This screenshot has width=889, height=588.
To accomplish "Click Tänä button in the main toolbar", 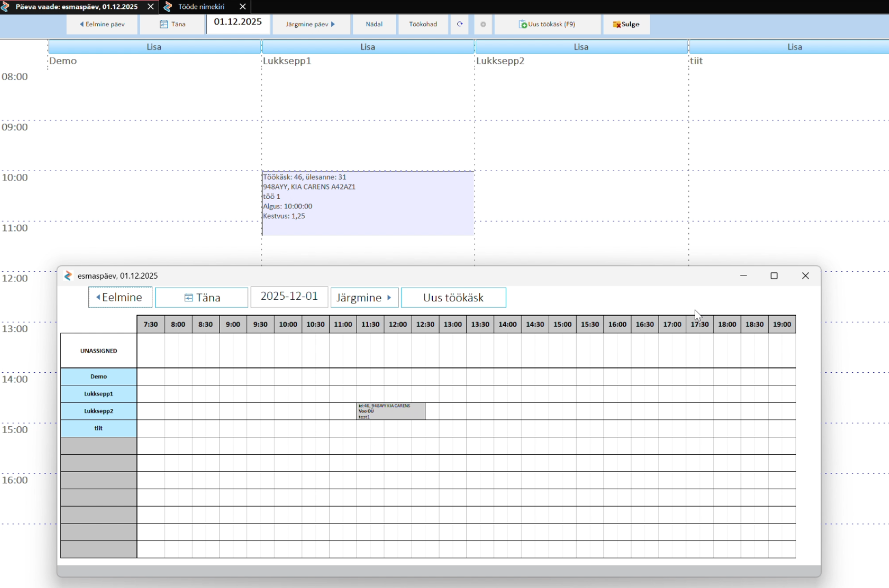I will click(x=173, y=24).
